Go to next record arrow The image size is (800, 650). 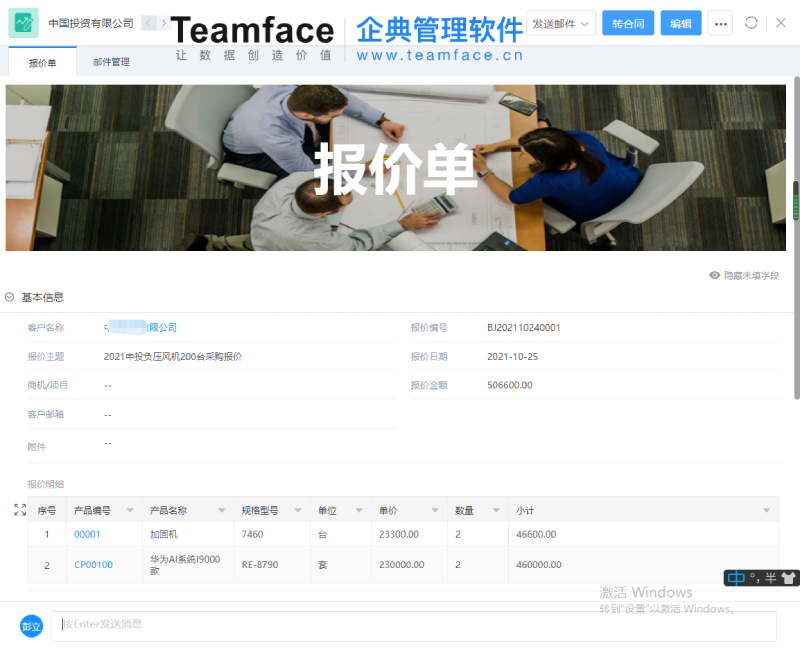(x=164, y=23)
